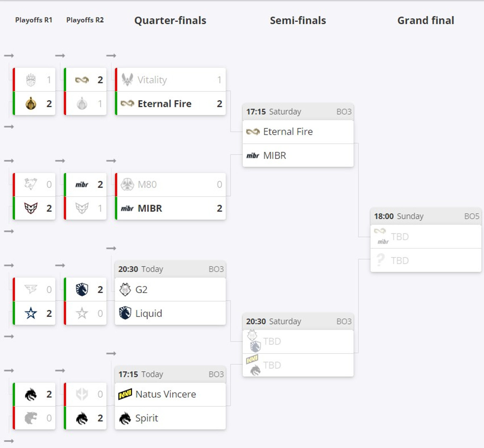This screenshot has height=448, width=484.
Task: Click the G2 logo in quarter-finals
Action: pos(125,289)
